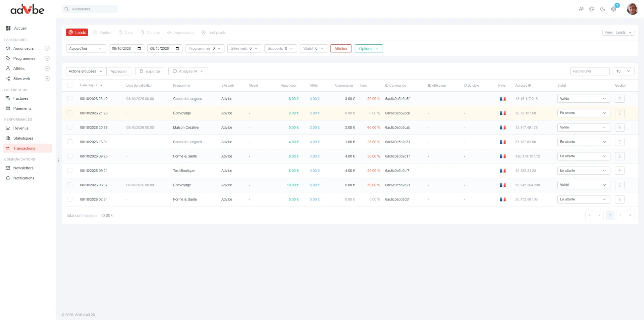Select row 08/10/2026 16:01 checkbox

70,142
